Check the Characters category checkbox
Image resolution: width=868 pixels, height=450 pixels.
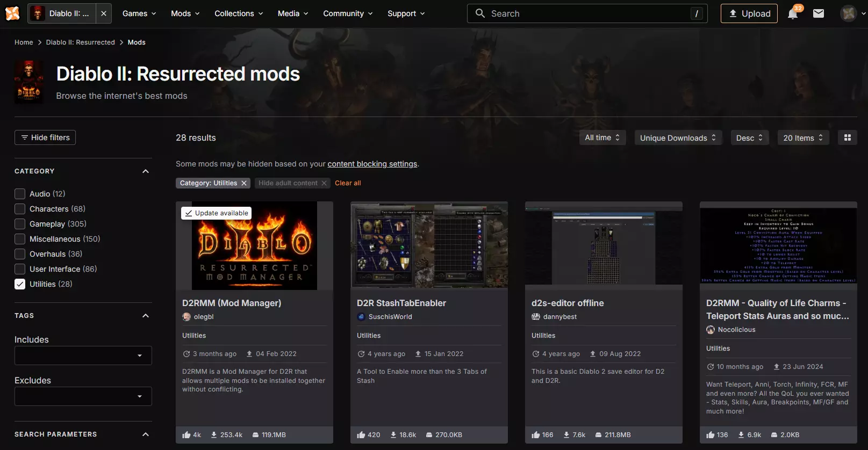[20, 209]
